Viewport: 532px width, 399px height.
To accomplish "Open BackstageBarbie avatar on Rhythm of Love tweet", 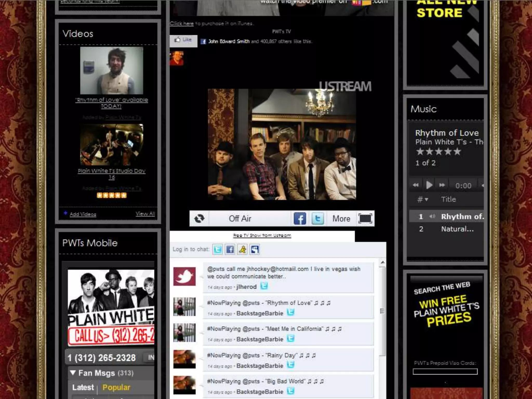I will 184,307.
